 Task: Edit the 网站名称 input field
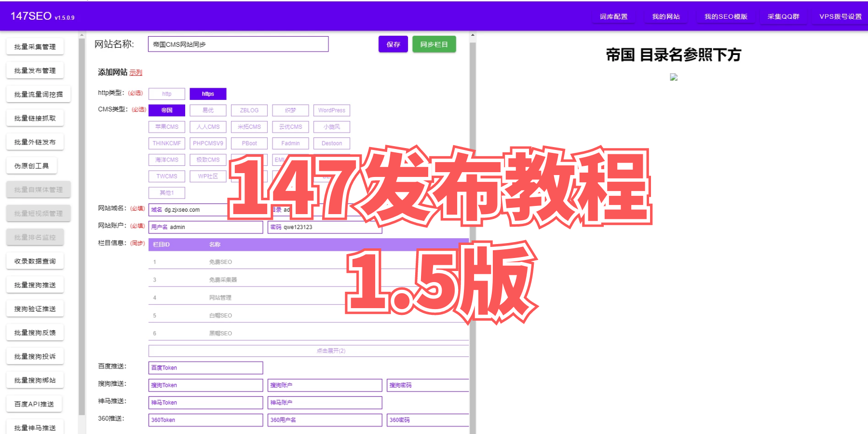(238, 44)
